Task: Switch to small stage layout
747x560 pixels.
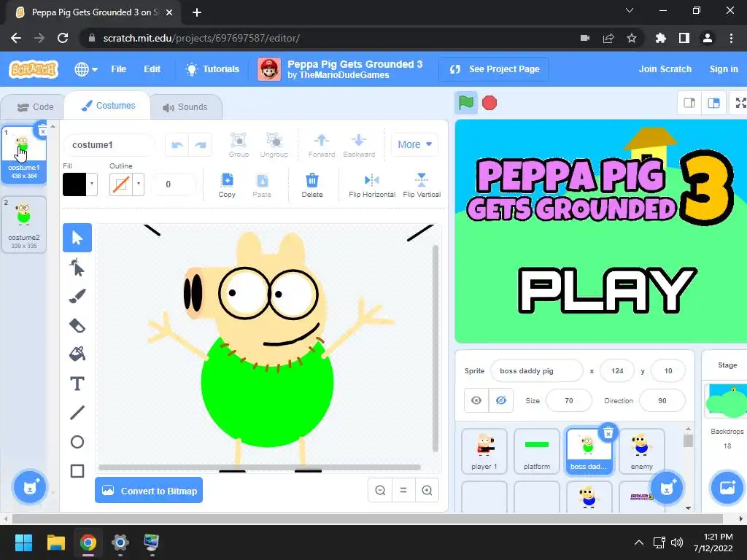Action: tap(689, 103)
